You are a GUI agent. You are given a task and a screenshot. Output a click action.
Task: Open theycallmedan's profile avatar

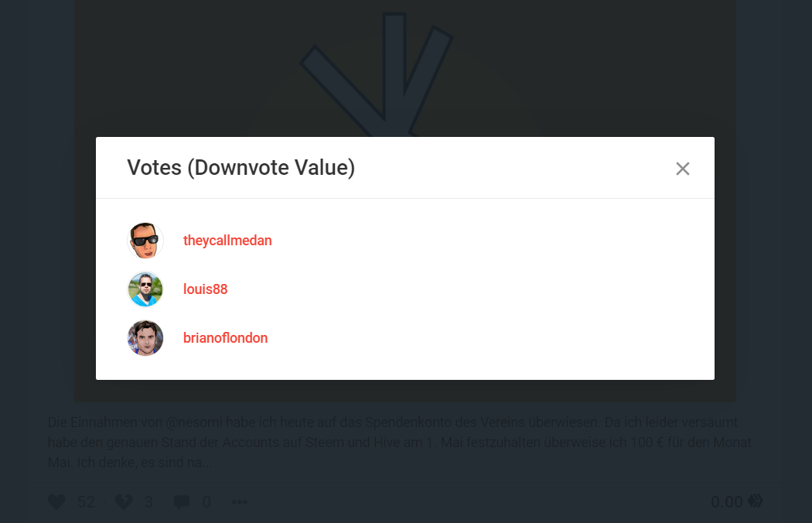coord(145,241)
